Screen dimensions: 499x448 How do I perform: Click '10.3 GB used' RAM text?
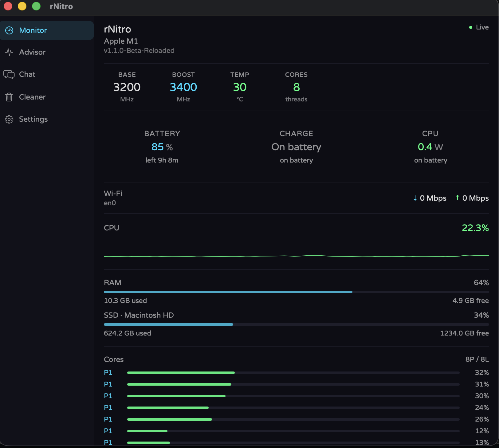point(125,301)
